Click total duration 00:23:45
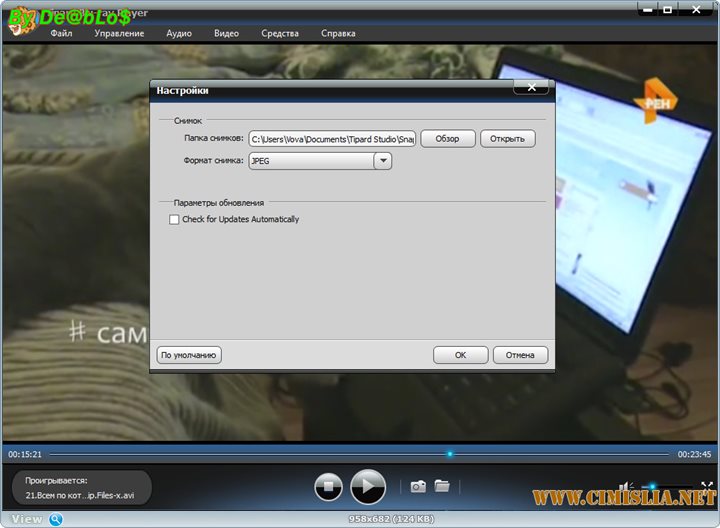This screenshot has width=720, height=528. pyautogui.click(x=694, y=454)
